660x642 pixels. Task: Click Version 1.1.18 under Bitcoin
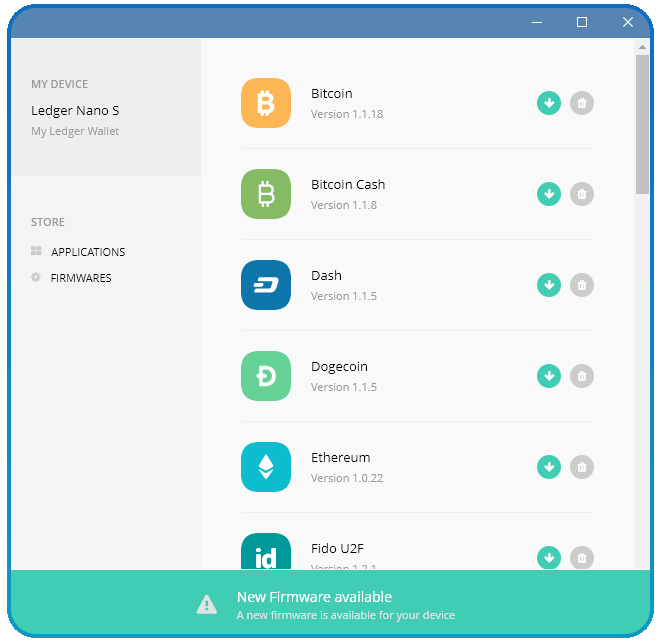coord(347,114)
